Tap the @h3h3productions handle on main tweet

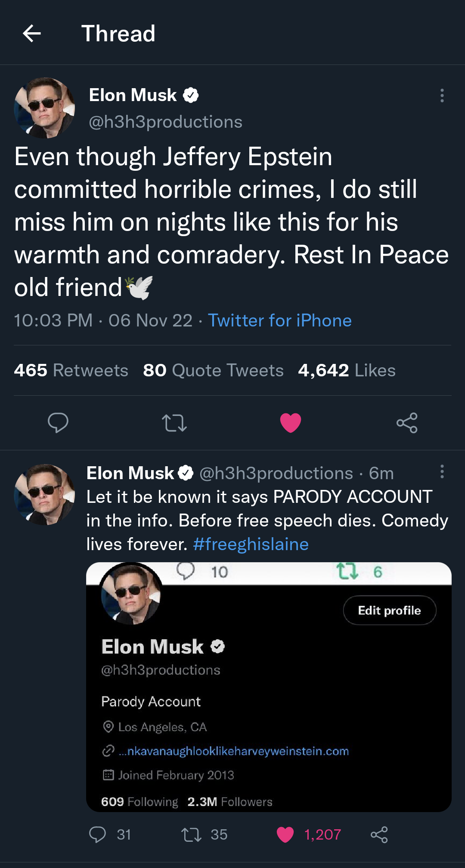pyautogui.click(x=165, y=122)
